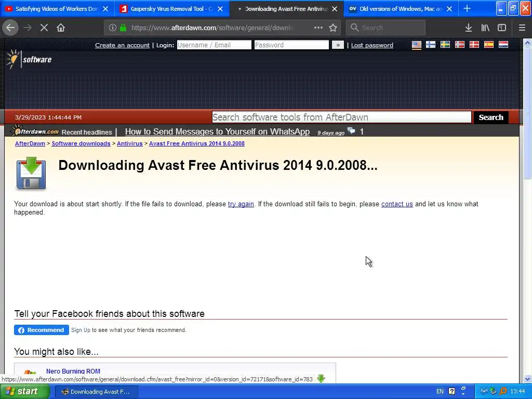
Task: Click the contact us link
Action: 397,204
